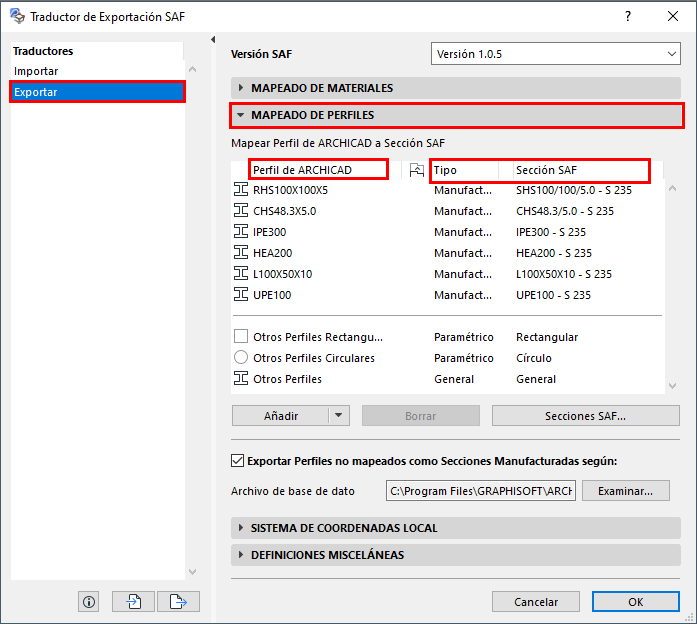Select Exportar in Traductores list
697x624 pixels.
97,92
